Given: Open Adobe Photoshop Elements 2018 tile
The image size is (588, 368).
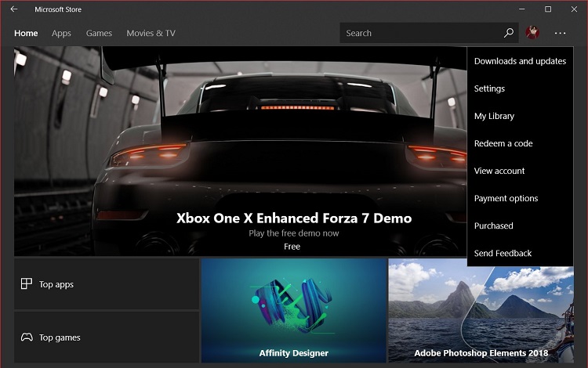Looking at the screenshot, I should (x=481, y=310).
